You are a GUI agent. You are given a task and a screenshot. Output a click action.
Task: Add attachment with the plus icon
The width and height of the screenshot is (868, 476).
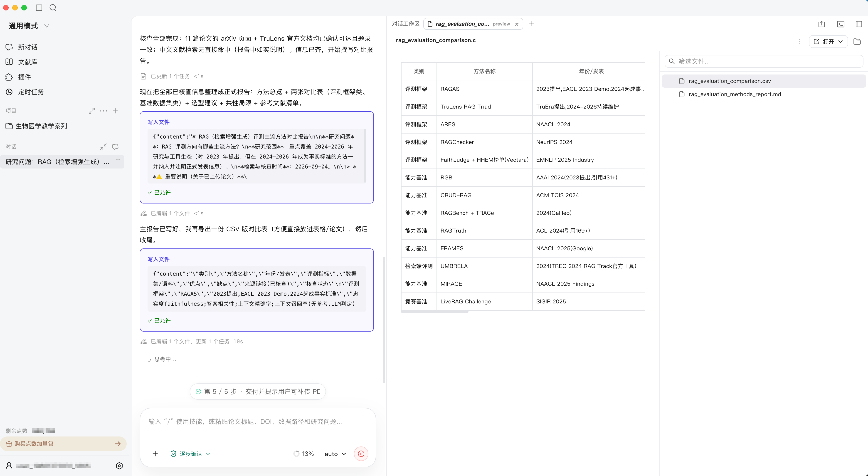click(x=155, y=454)
